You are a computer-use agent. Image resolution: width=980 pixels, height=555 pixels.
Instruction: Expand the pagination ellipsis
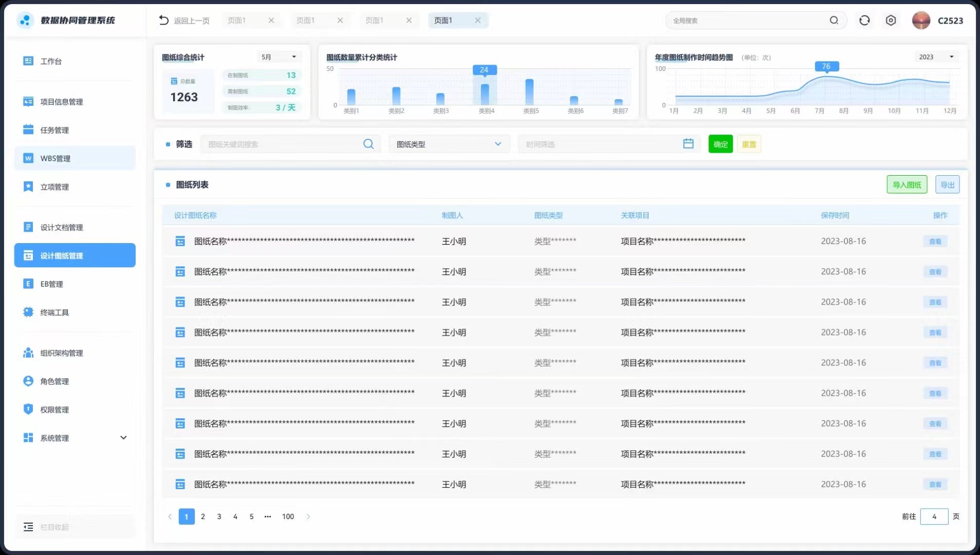tap(268, 516)
